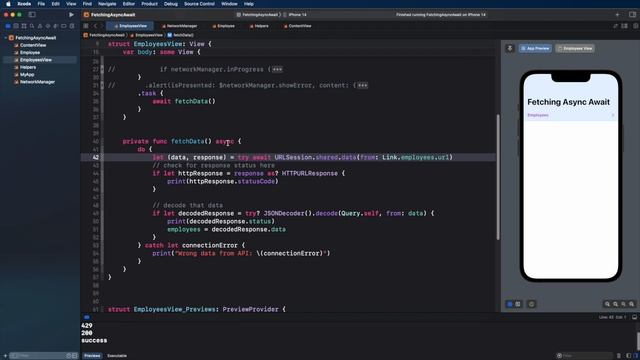Open the Breakpoint navigator icon
The width and height of the screenshot is (640, 360).
[64, 26]
